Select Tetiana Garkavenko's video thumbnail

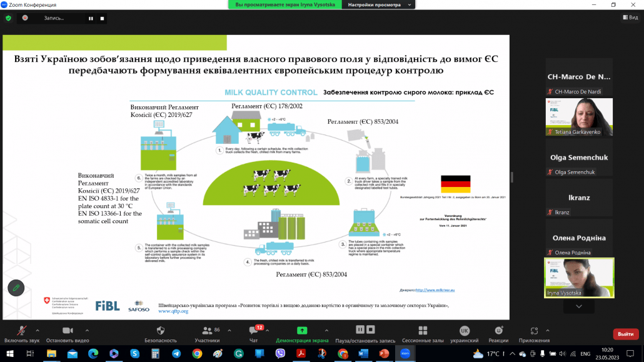click(x=579, y=117)
